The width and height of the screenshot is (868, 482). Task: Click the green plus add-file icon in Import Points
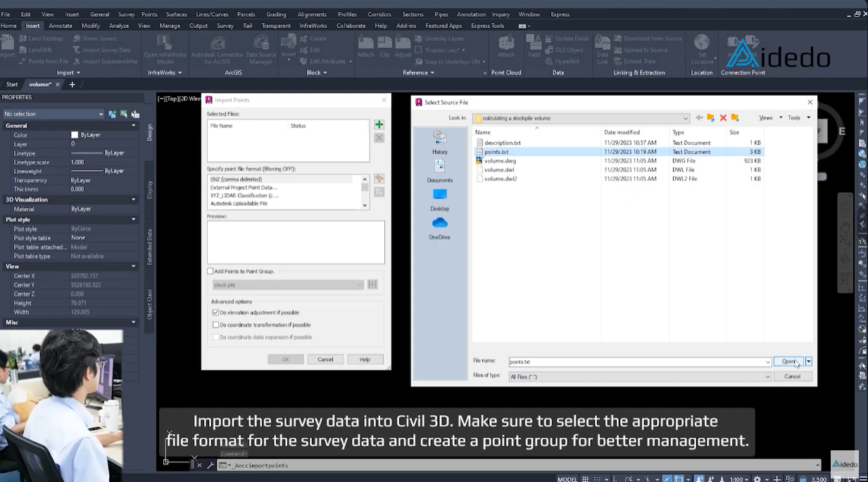tap(379, 125)
